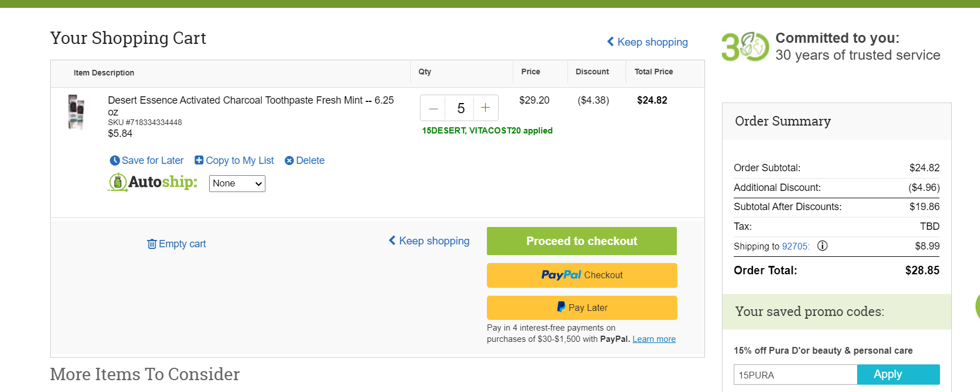Click the top Keep shopping link
This screenshot has width=980, height=392.
point(648,42)
